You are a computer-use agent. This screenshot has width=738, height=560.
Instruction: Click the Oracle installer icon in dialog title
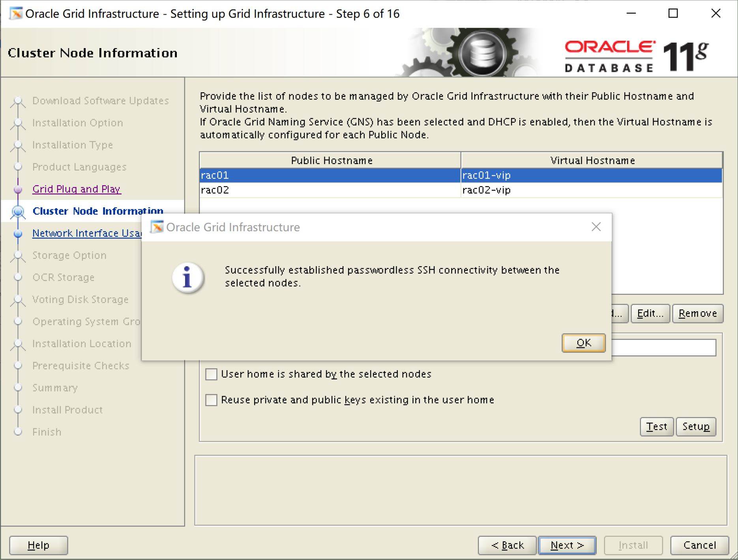(157, 227)
